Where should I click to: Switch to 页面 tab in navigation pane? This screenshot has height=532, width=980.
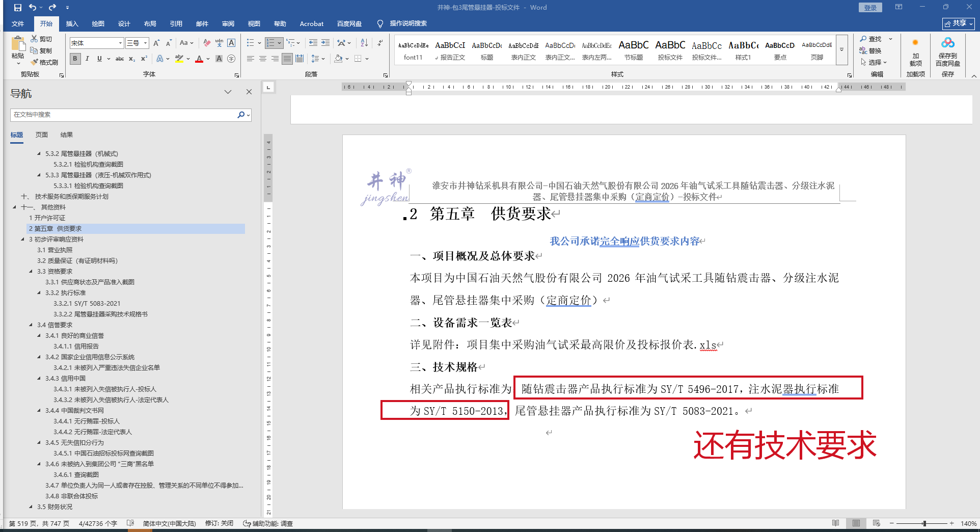tap(42, 135)
